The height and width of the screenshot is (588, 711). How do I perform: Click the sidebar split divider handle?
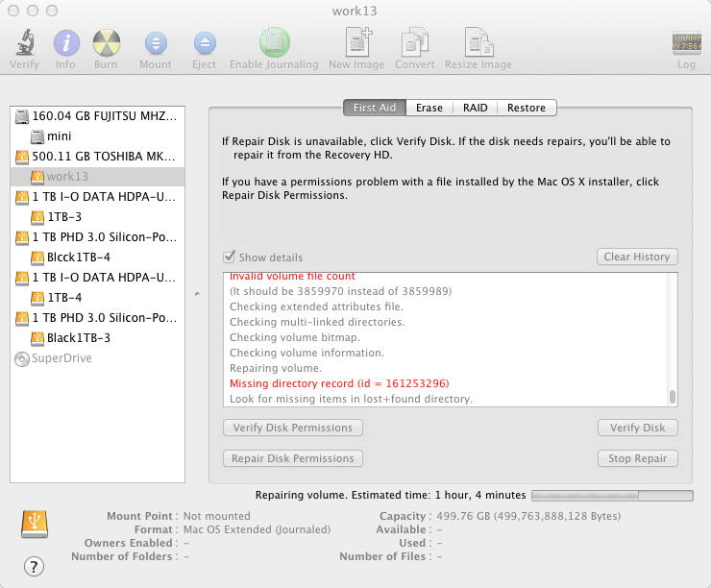pos(197,294)
